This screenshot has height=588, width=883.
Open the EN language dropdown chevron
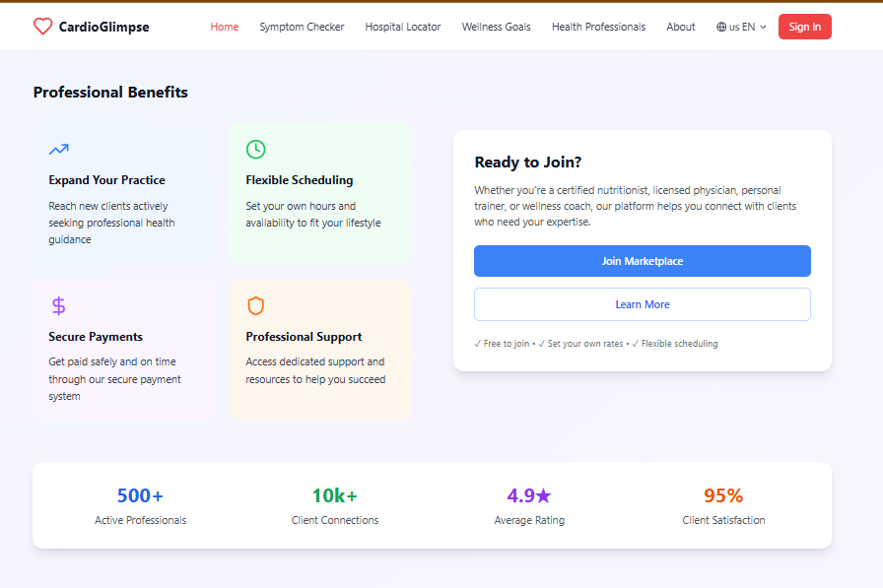(763, 27)
